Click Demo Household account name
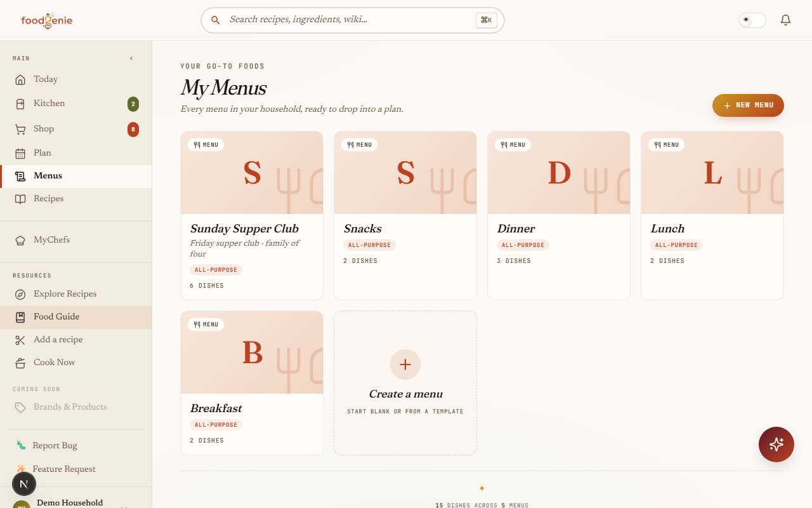This screenshot has width=812, height=508. [70, 503]
